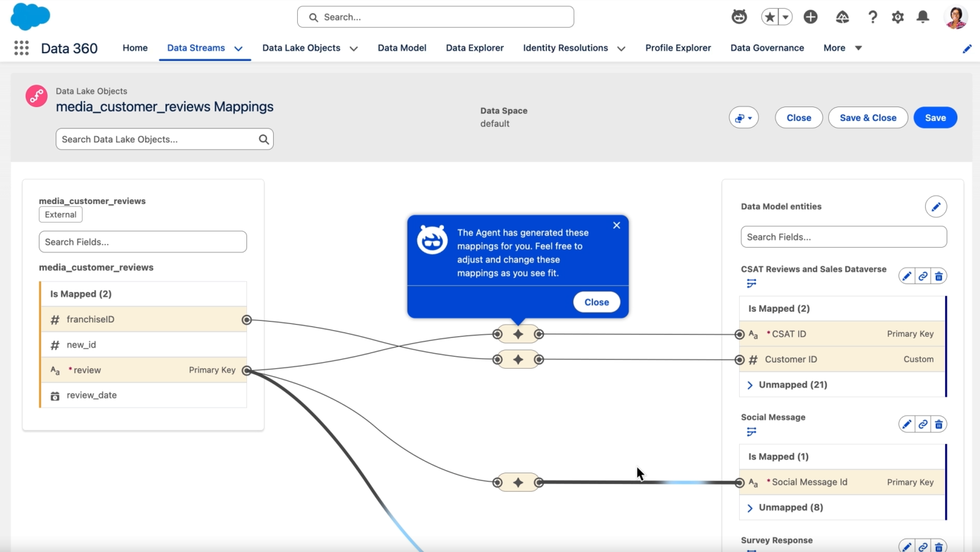Open the Notifications bell
Viewport: 980px width, 552px height.
pyautogui.click(x=923, y=17)
